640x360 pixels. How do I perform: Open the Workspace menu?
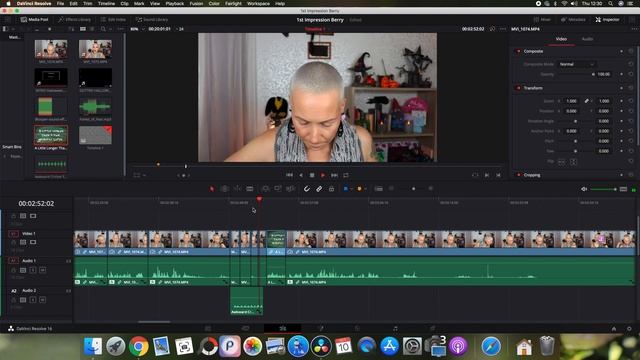[258, 3]
